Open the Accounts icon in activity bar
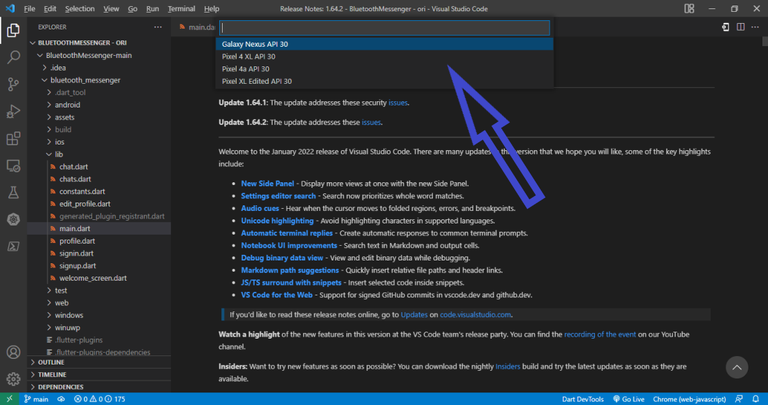This screenshot has width=768, height=405. [x=13, y=352]
